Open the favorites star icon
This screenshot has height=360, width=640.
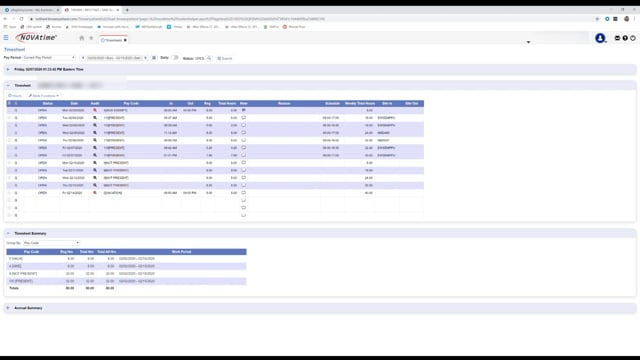pos(91,38)
